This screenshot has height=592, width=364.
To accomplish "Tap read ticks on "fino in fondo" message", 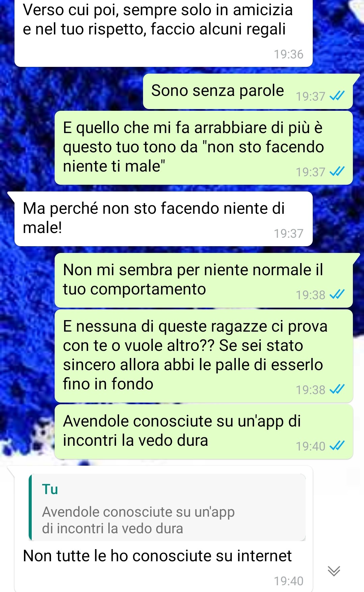I will click(x=337, y=390).
